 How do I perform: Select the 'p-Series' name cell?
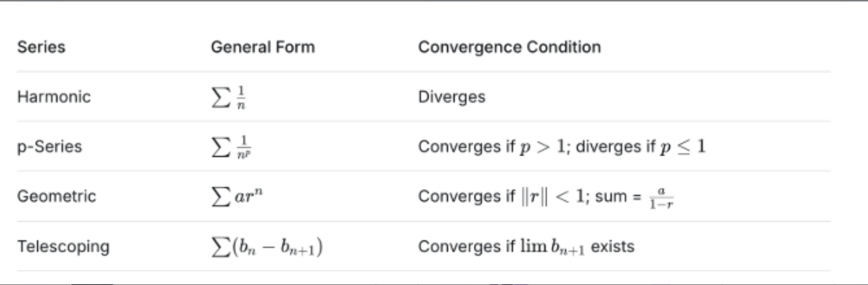click(x=50, y=146)
